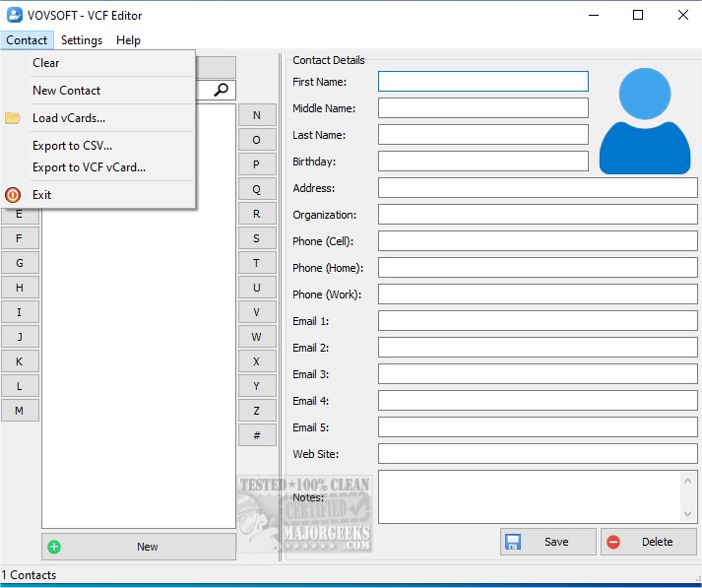Click the search magnifier icon
Image resolution: width=702 pixels, height=588 pixels.
(221, 90)
